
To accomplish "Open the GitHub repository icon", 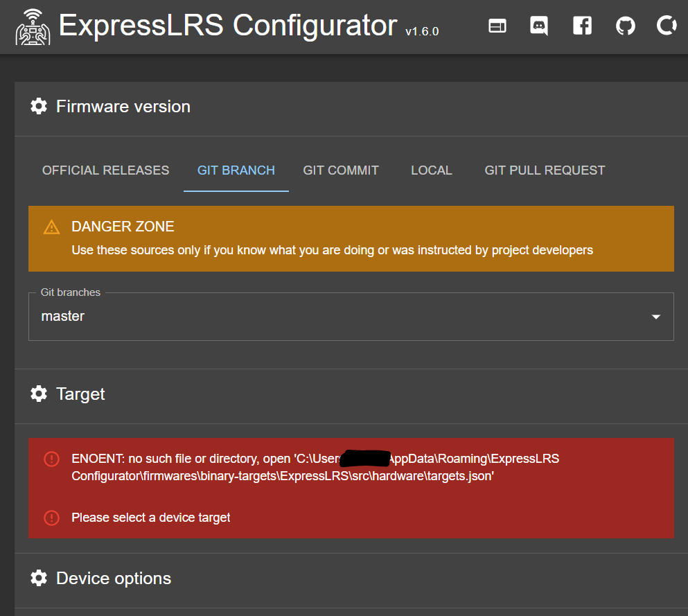I will pyautogui.click(x=625, y=26).
